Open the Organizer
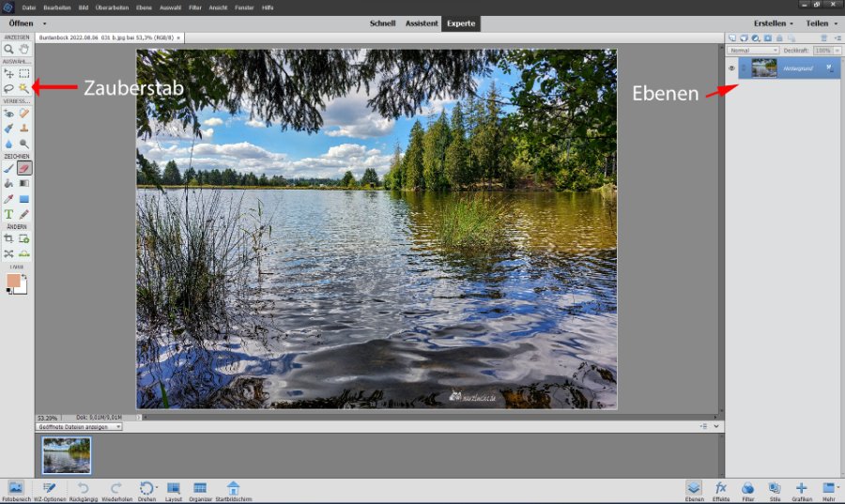This screenshot has height=504, width=845. coord(200,491)
